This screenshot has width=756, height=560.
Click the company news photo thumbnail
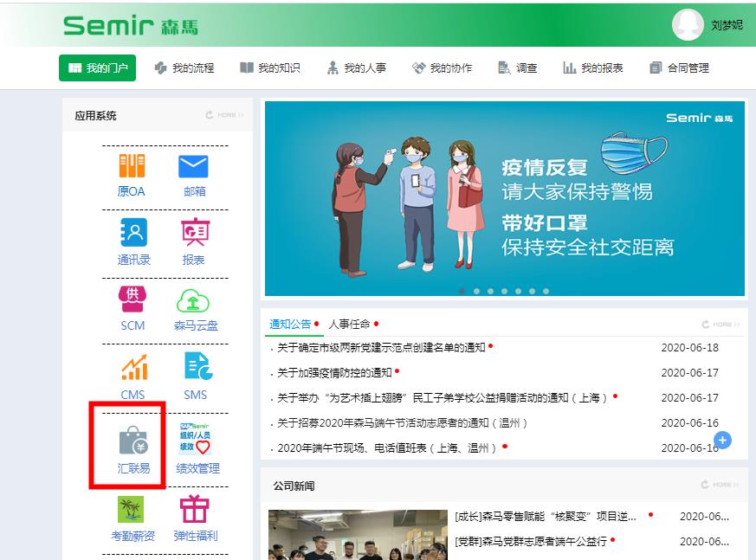[358, 535]
